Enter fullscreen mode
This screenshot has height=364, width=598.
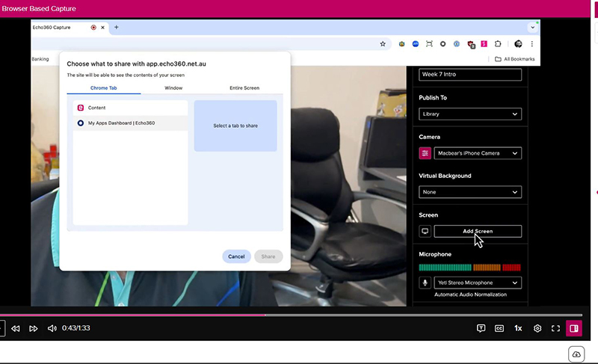[555, 328]
